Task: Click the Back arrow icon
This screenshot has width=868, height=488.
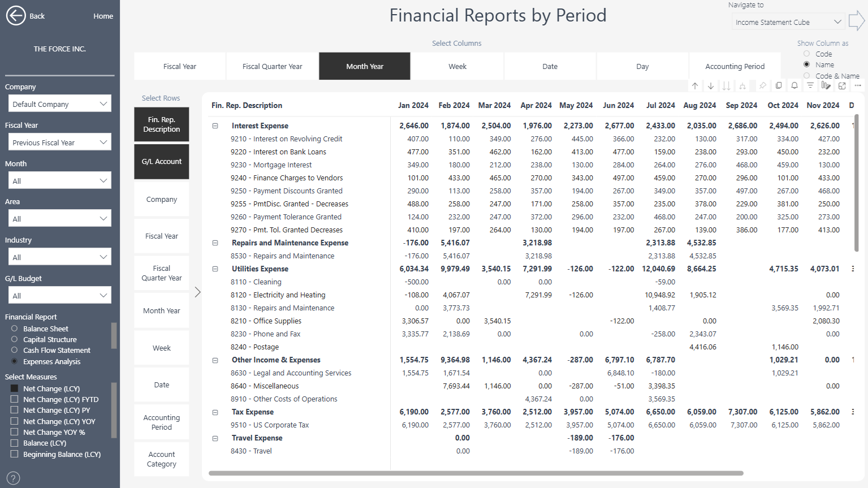Action: [x=16, y=16]
